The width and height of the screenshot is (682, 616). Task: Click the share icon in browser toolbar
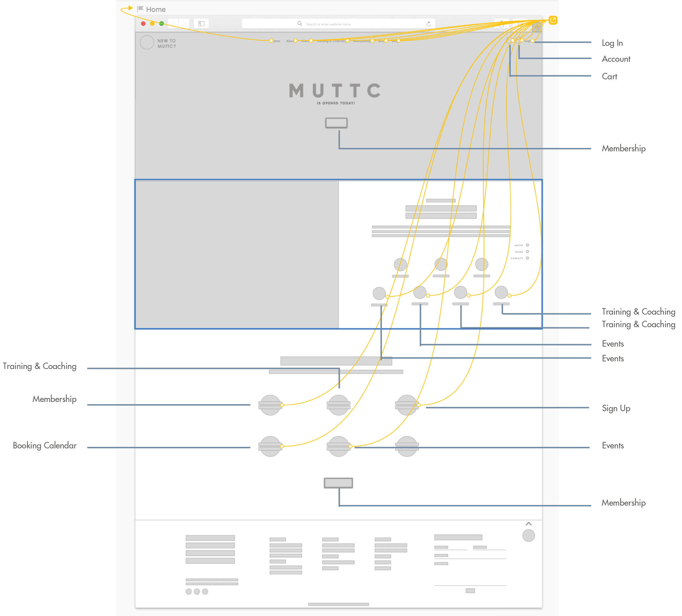pyautogui.click(x=501, y=24)
